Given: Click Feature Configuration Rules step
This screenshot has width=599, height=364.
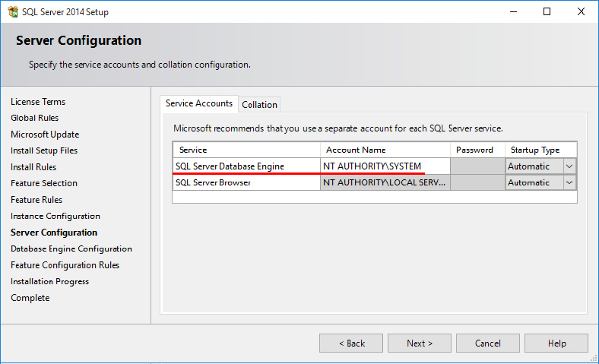Looking at the screenshot, I should [x=65, y=265].
